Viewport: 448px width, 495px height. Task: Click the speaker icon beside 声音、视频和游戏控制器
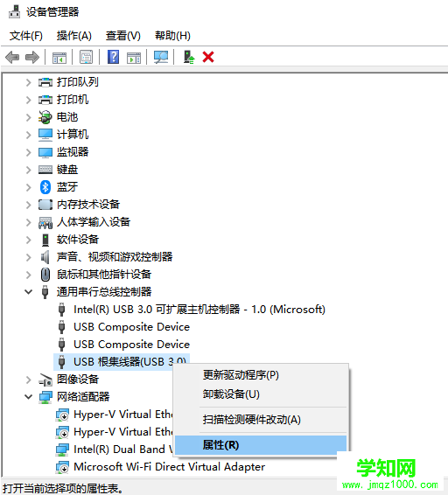[45, 257]
